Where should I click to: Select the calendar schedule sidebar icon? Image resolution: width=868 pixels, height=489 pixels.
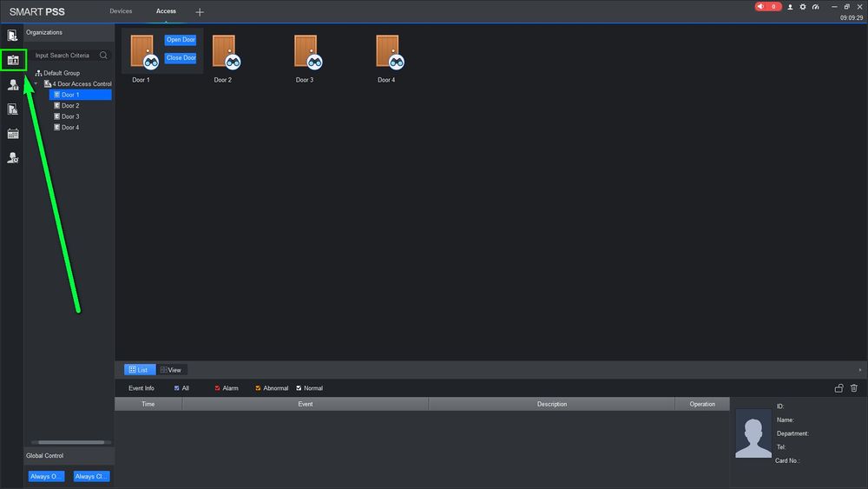pyautogui.click(x=13, y=134)
